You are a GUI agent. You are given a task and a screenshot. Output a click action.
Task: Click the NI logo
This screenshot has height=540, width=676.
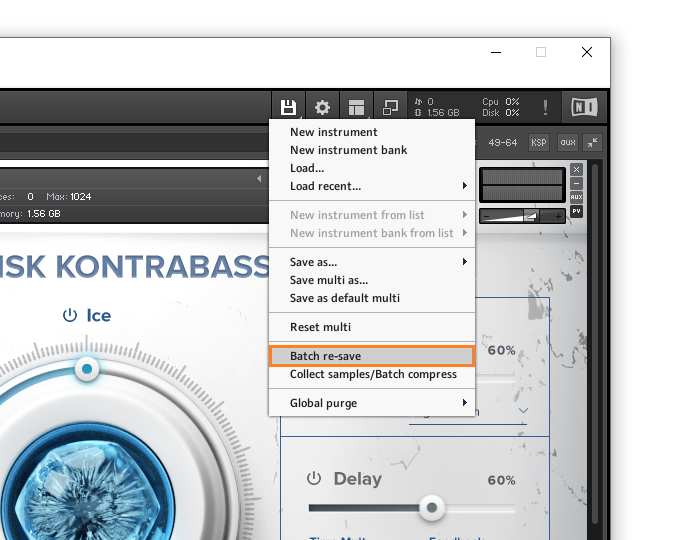tap(584, 107)
